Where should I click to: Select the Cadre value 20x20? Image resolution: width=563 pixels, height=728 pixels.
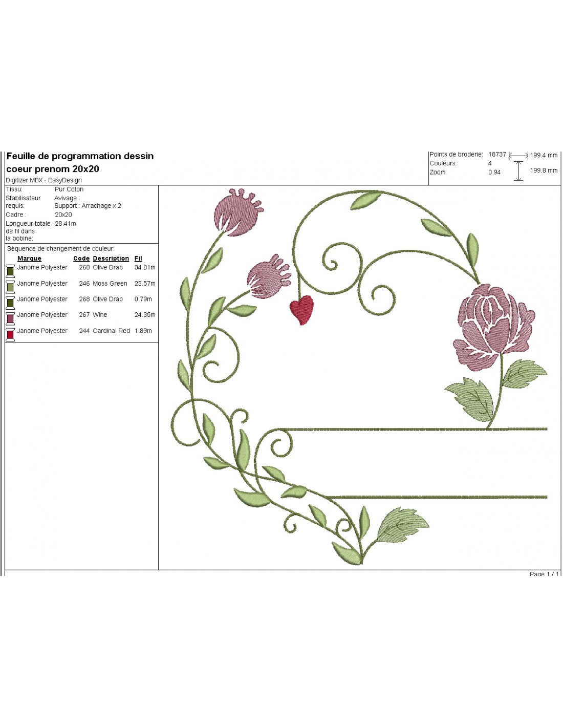63,215
